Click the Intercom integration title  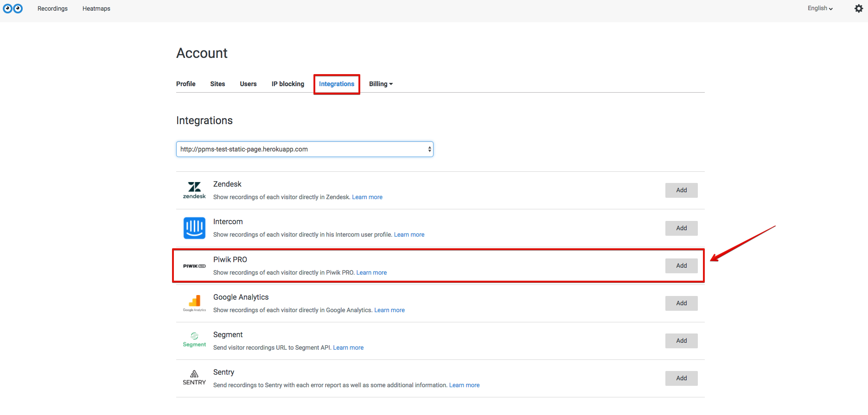(x=228, y=222)
